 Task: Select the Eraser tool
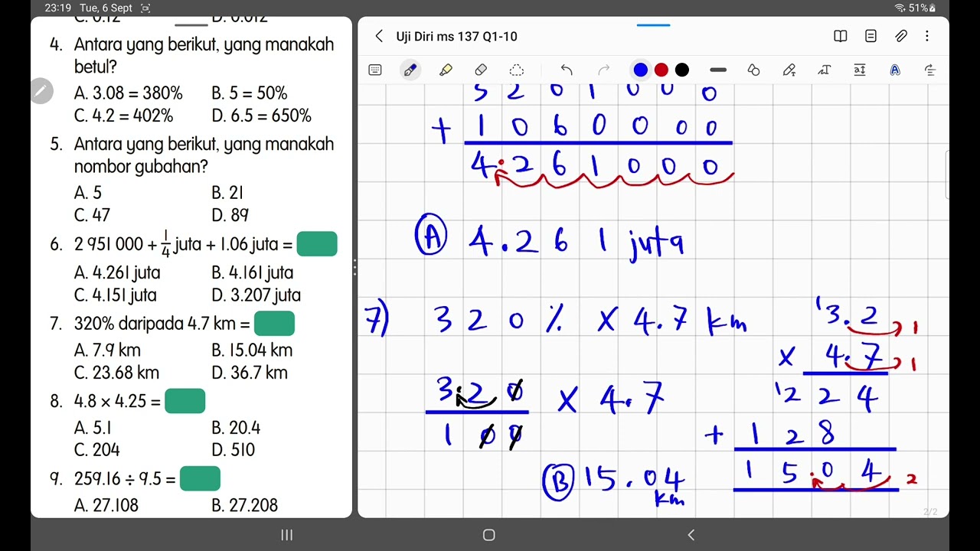click(481, 70)
